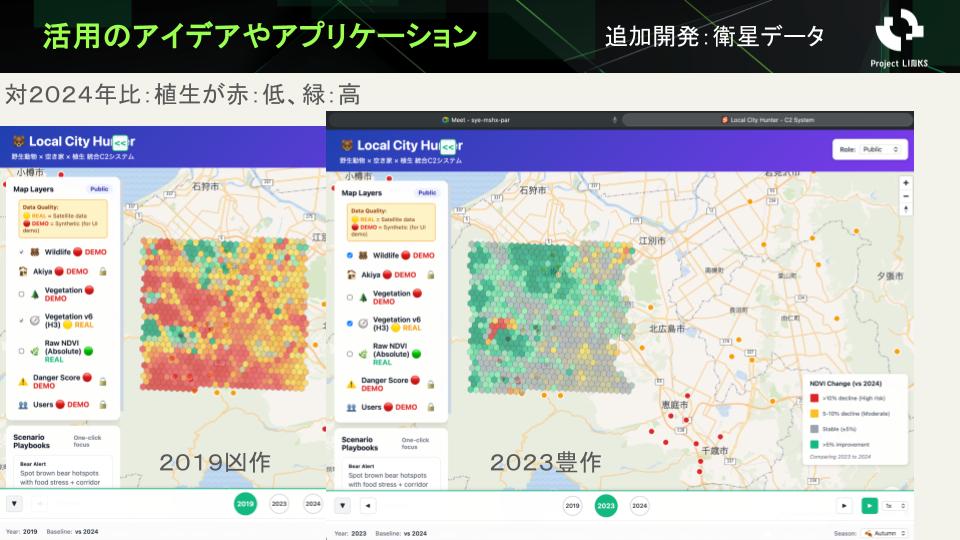Image resolution: width=960 pixels, height=540 pixels.
Task: Click the Users lock icon in the 2019 screenshot
Action: [103, 405]
